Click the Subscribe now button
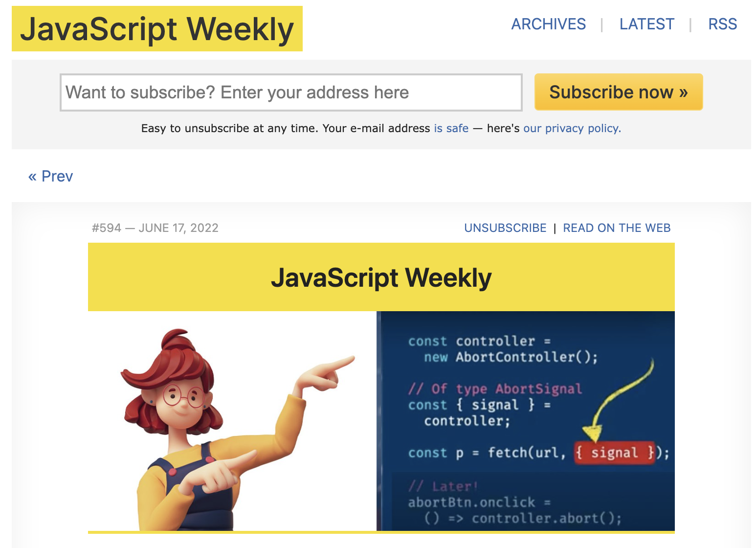 tap(619, 92)
